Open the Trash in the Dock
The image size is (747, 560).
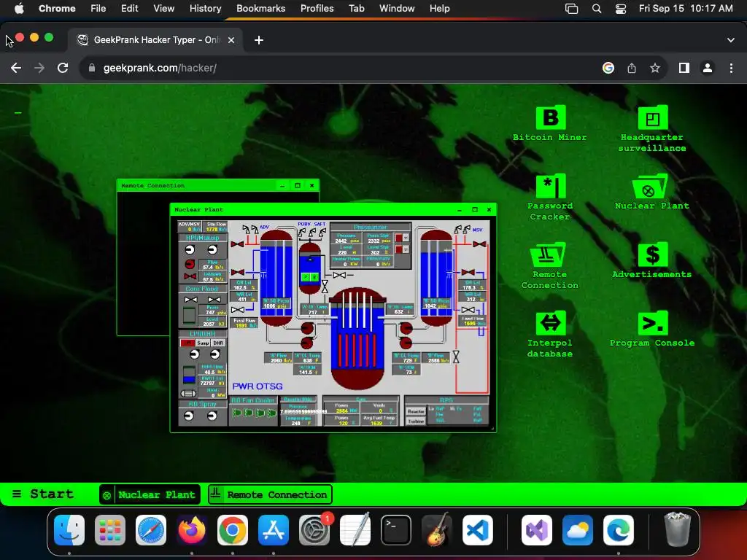[x=677, y=529]
